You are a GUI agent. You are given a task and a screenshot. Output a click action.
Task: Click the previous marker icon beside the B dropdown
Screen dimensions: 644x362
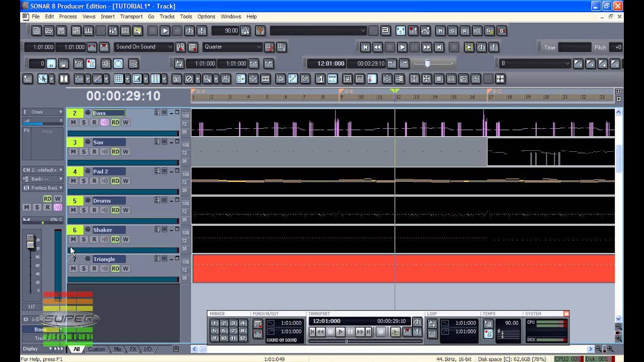pyautogui.click(x=578, y=63)
